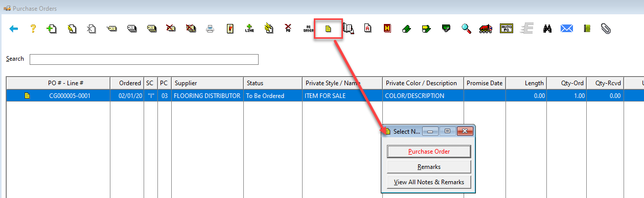Screen dimensions: 644x198
Task: Click the RE ORDER icon
Action: pyautogui.click(x=308, y=29)
